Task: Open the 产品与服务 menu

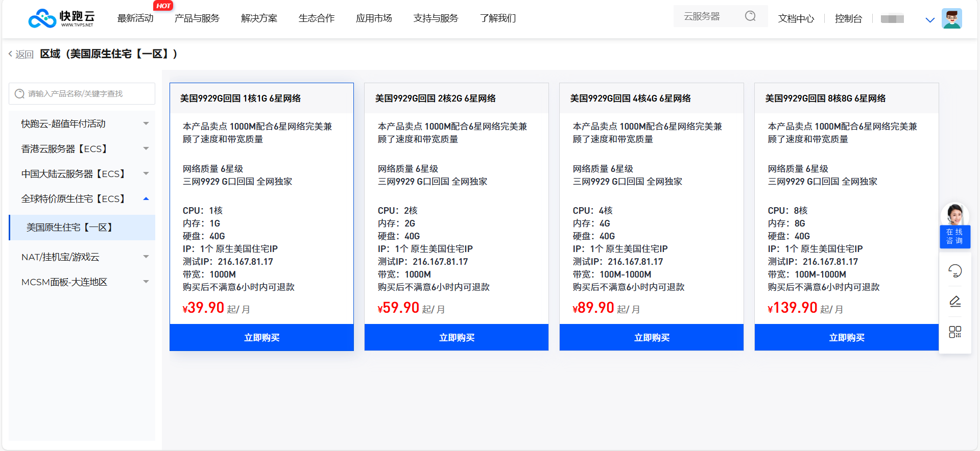Action: coord(197,18)
